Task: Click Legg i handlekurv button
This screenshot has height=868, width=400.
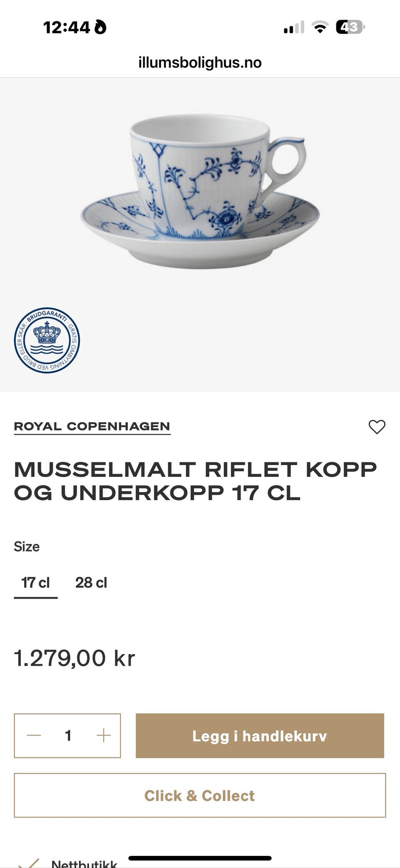Action: [x=260, y=736]
